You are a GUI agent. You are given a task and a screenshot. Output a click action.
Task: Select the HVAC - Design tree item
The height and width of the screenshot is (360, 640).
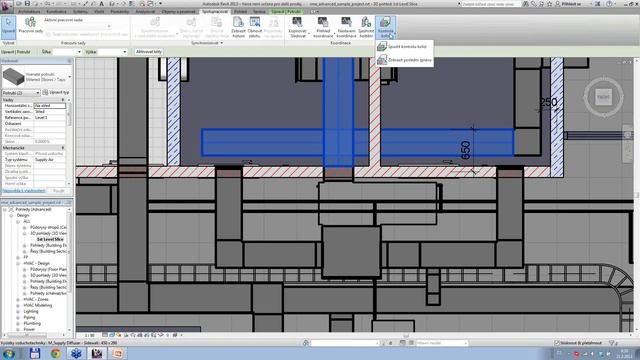coord(36,263)
